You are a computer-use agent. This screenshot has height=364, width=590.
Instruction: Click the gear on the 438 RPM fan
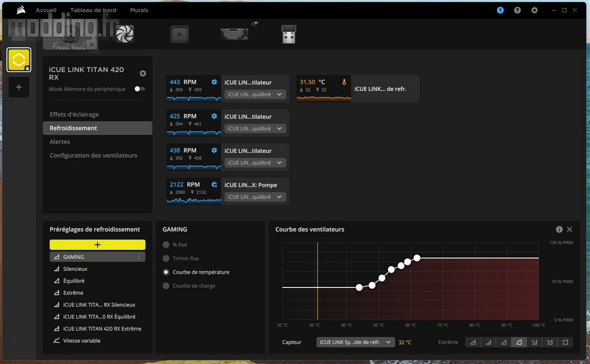(x=214, y=150)
